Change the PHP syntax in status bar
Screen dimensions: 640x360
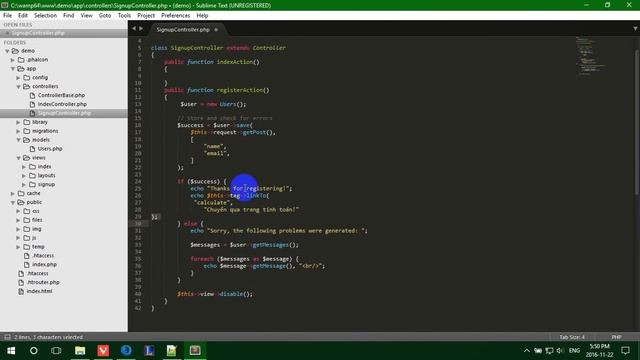[x=616, y=337]
